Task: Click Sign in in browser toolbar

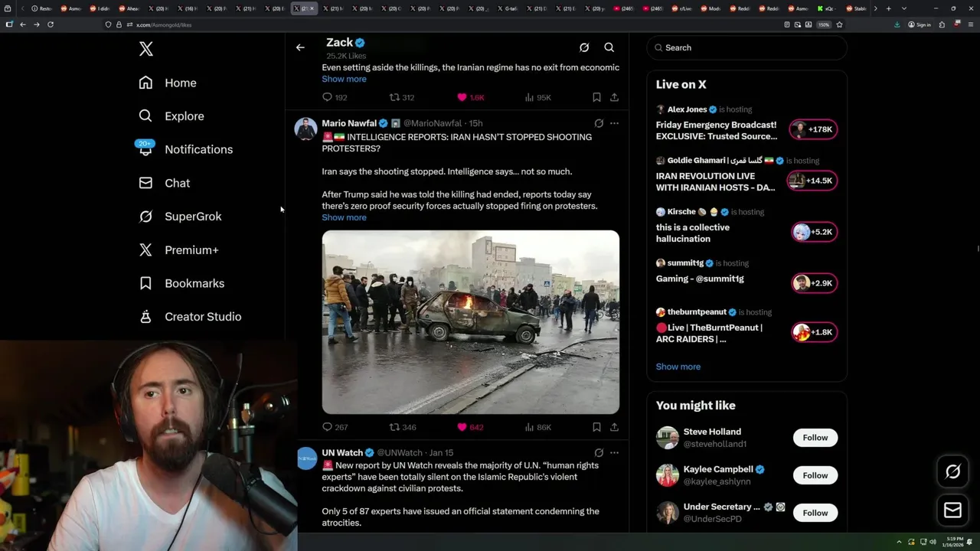Action: 920,24
